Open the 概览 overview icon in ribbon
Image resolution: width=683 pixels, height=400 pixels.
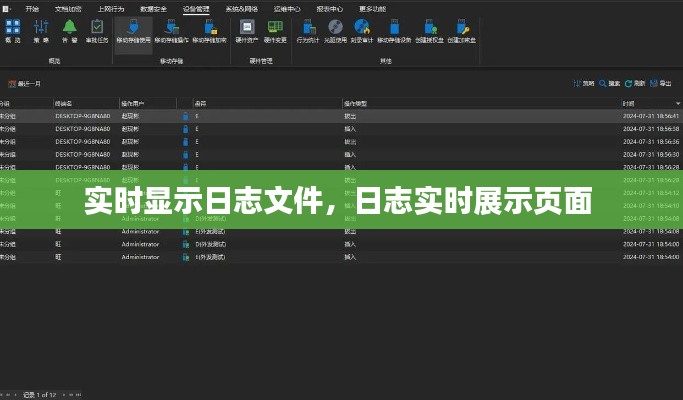pyautogui.click(x=12, y=31)
